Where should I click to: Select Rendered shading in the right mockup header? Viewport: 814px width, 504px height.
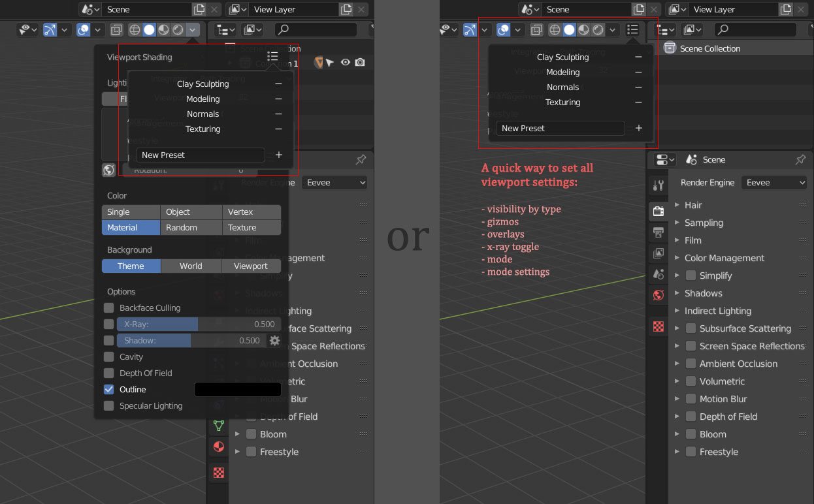coord(598,30)
